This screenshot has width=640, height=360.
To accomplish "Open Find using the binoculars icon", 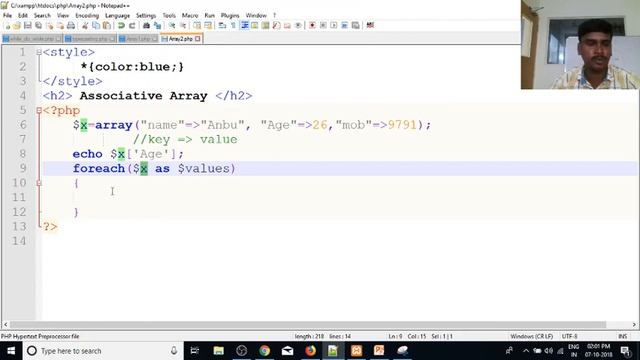I will [x=146, y=26].
